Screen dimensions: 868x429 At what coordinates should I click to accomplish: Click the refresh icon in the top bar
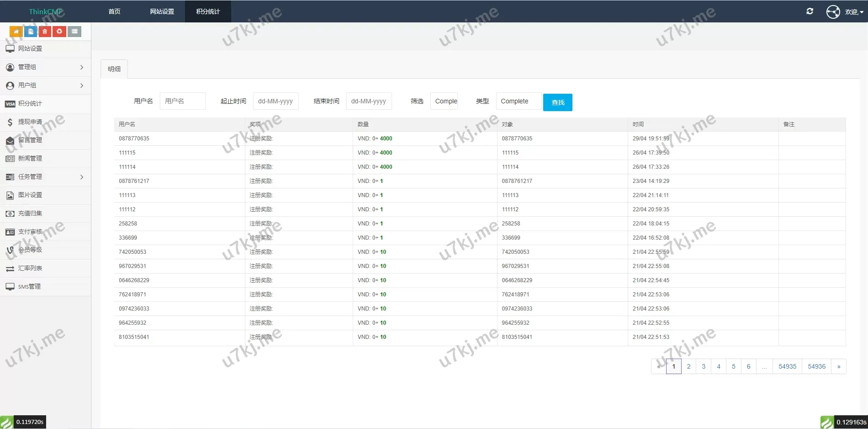[810, 11]
